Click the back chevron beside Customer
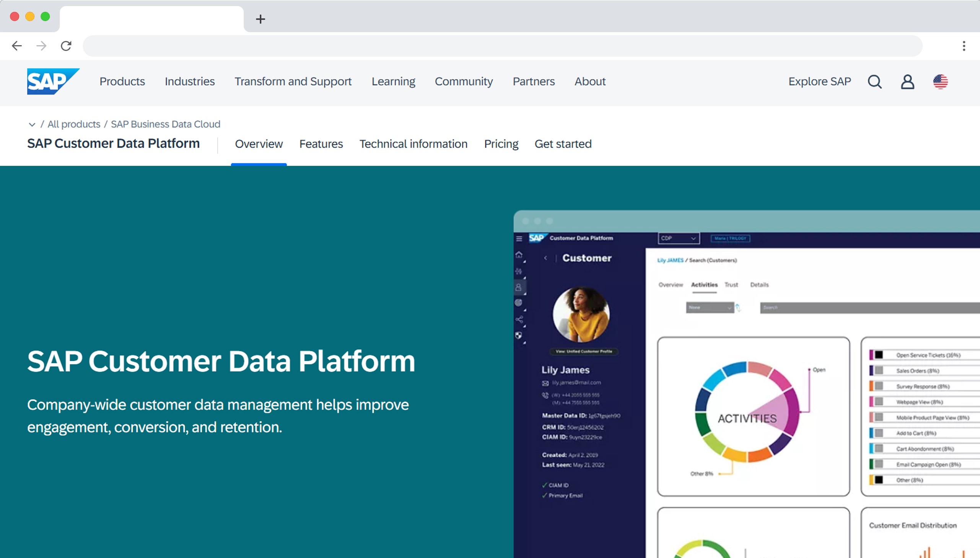The image size is (980, 558). (545, 258)
